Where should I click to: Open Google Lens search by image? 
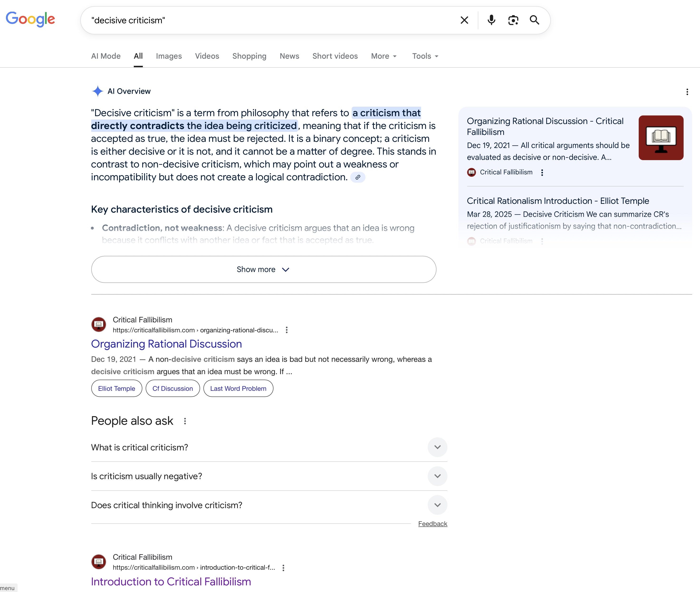[513, 20]
